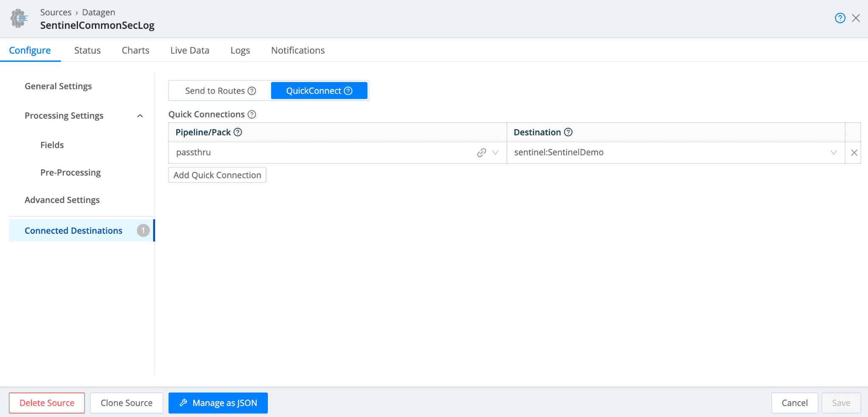Open the Live Data tab

coord(189,50)
